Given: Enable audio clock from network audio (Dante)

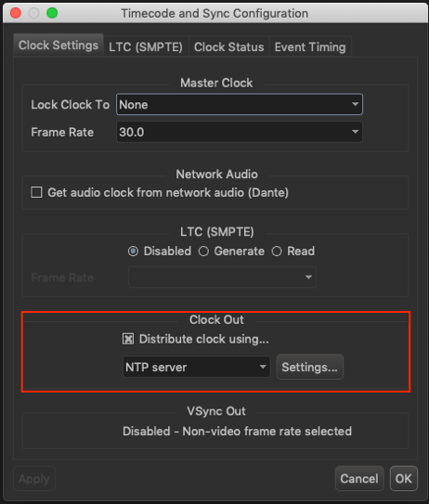Looking at the screenshot, I should 36,192.
